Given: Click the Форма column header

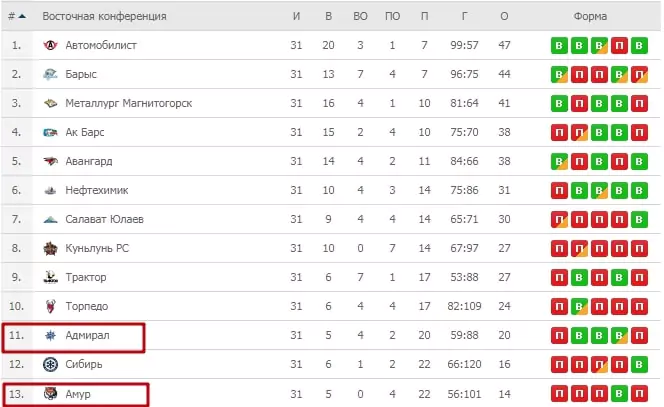Looking at the screenshot, I should coord(590,16).
